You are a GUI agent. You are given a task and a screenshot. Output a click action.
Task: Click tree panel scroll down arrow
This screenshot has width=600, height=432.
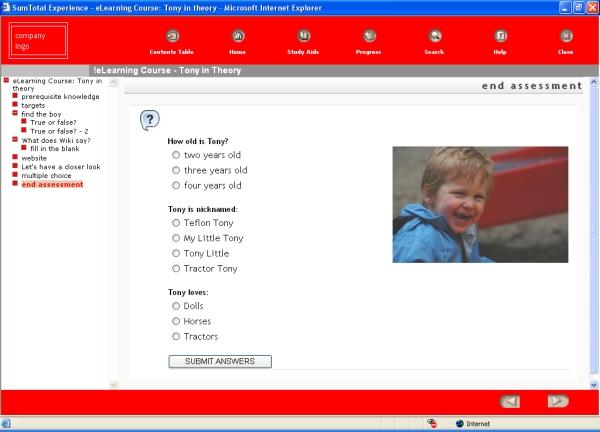point(113,385)
